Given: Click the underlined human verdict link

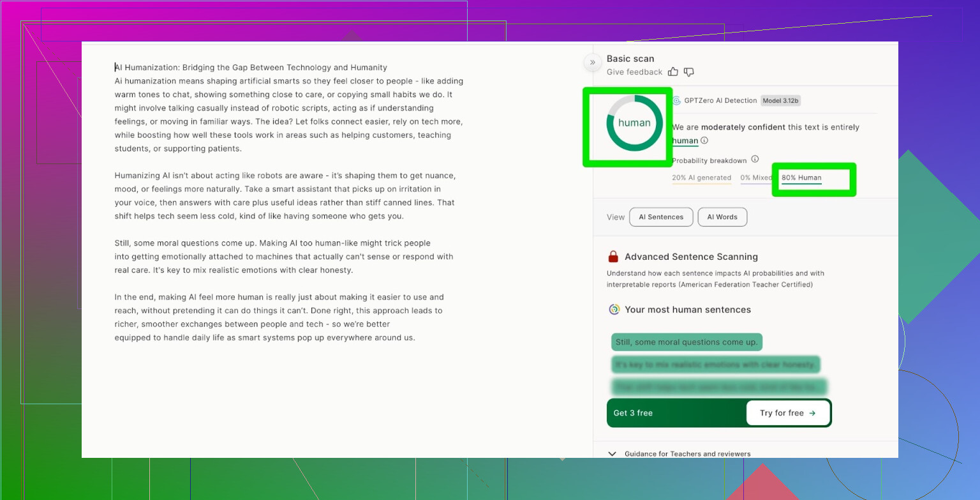Looking at the screenshot, I should coord(685,141).
